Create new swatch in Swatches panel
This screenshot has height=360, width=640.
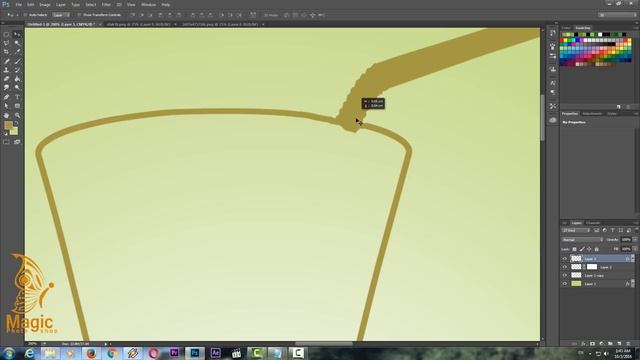point(619,107)
